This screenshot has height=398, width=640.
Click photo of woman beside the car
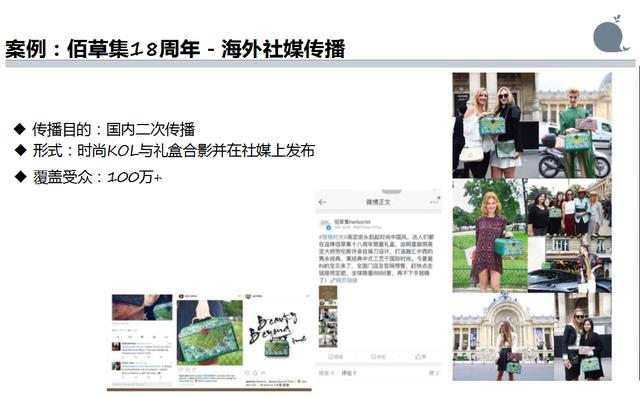(570, 265)
